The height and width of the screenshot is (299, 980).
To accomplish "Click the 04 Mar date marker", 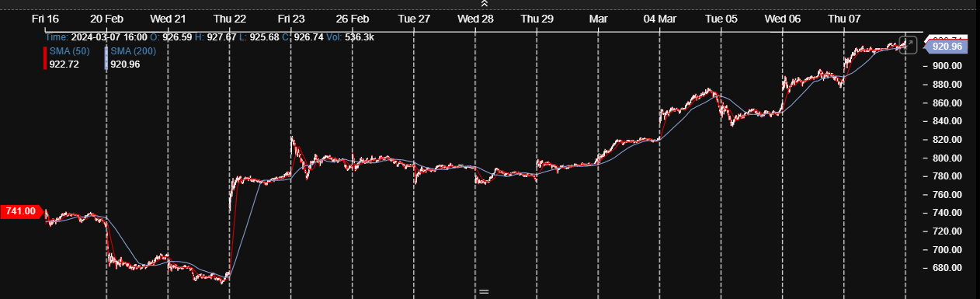I will point(660,18).
